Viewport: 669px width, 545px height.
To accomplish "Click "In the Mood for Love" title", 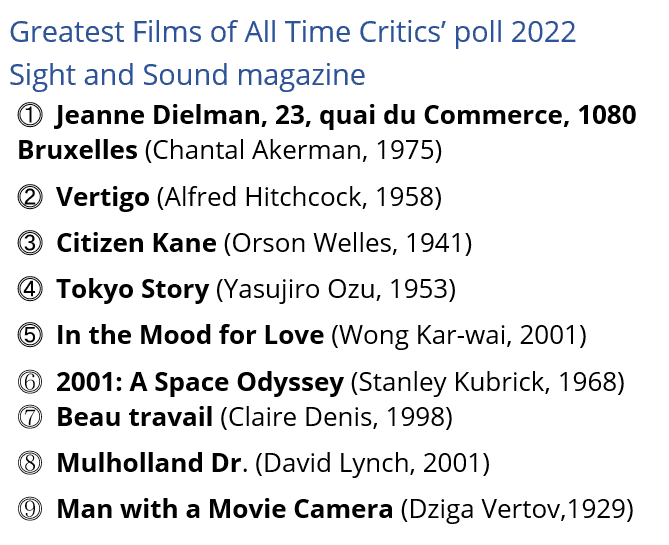I will 190,335.
